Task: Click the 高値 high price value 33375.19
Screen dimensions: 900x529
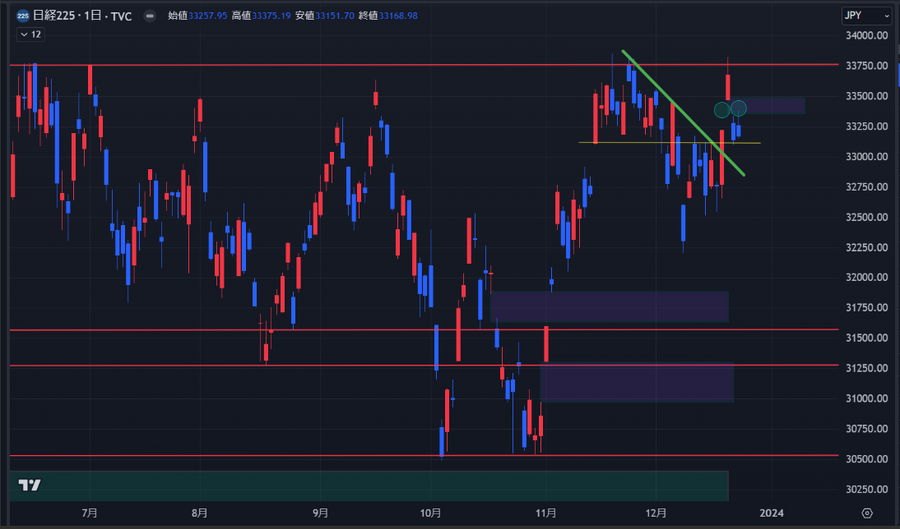Action: point(271,16)
